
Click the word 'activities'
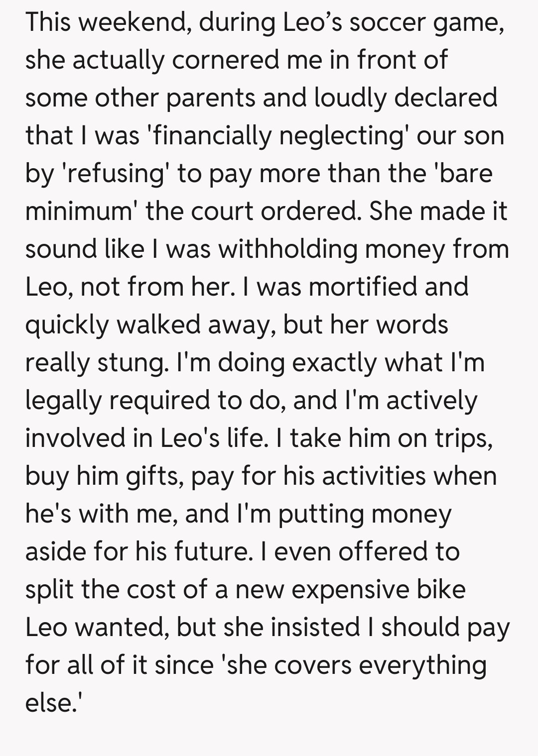[x=374, y=476]
